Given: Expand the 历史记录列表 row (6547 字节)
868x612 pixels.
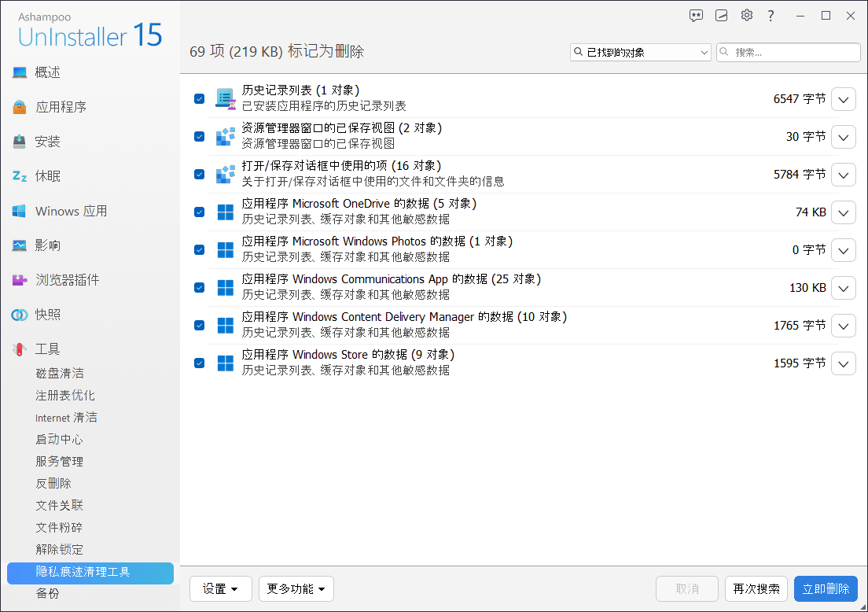Looking at the screenshot, I should [843, 99].
